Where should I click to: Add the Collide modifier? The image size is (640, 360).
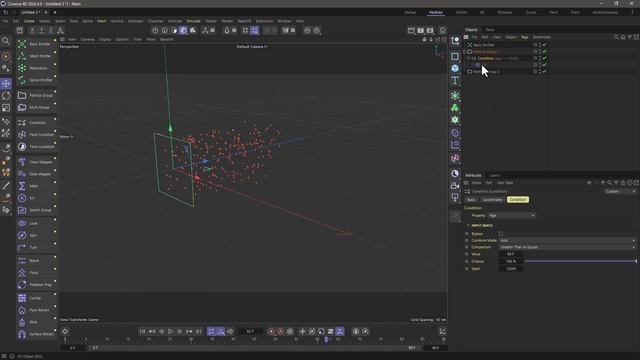36,298
